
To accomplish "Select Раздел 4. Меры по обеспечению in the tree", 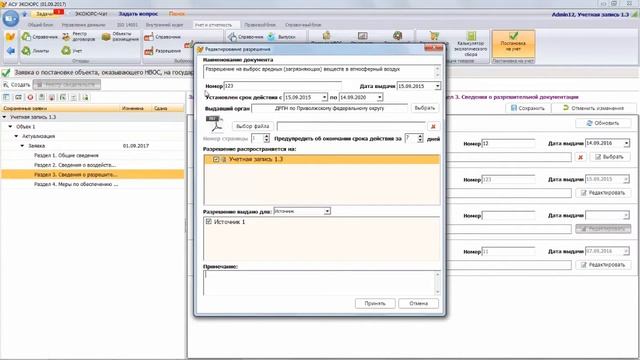I will (x=76, y=184).
